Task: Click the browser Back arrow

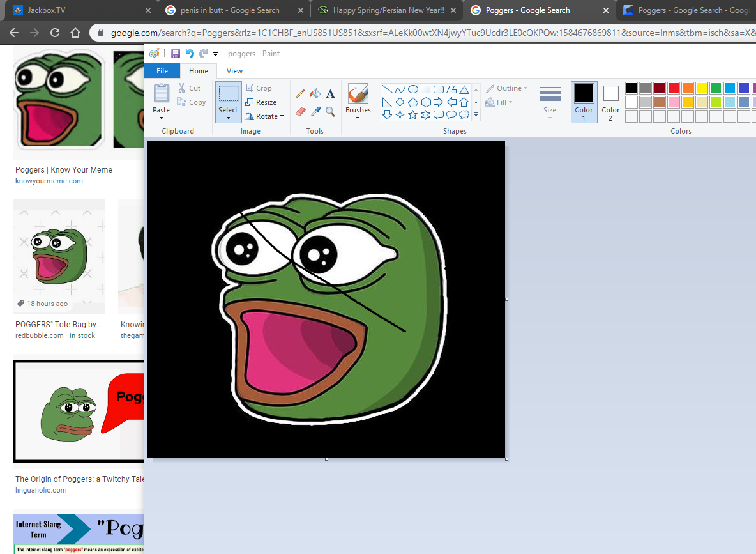Action: pos(14,33)
